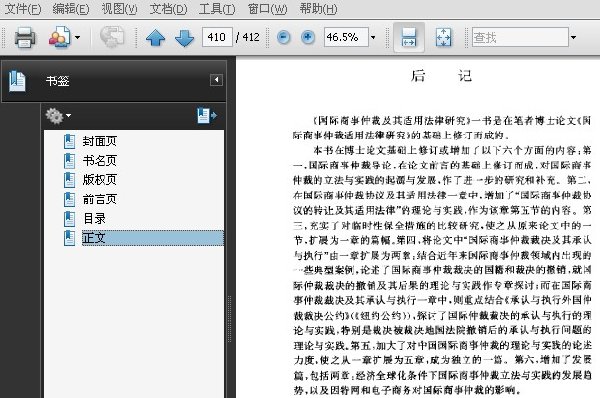Screen dimensions: 600x398
Task: Click the Print icon in the toolbar
Action: [25, 38]
